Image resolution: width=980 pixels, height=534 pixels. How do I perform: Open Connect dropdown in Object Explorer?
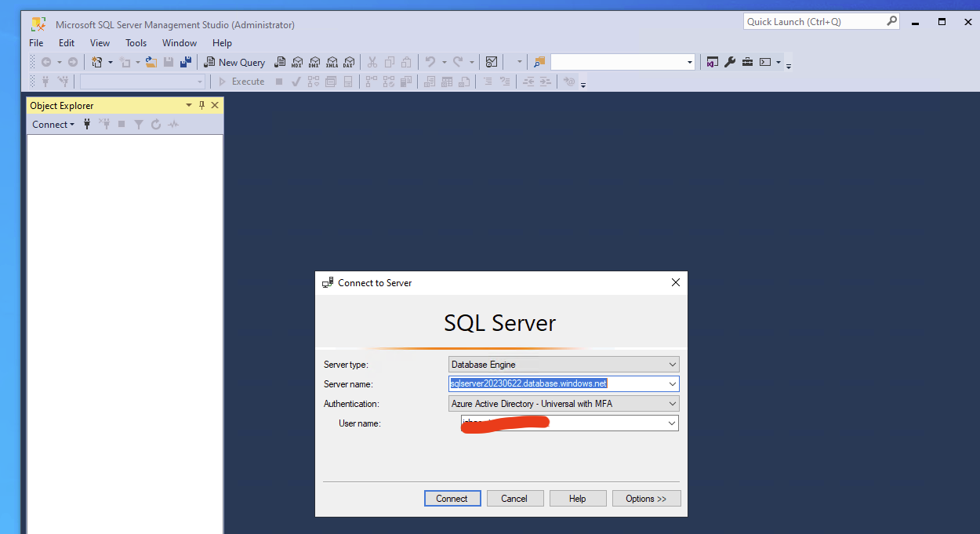[x=53, y=124]
